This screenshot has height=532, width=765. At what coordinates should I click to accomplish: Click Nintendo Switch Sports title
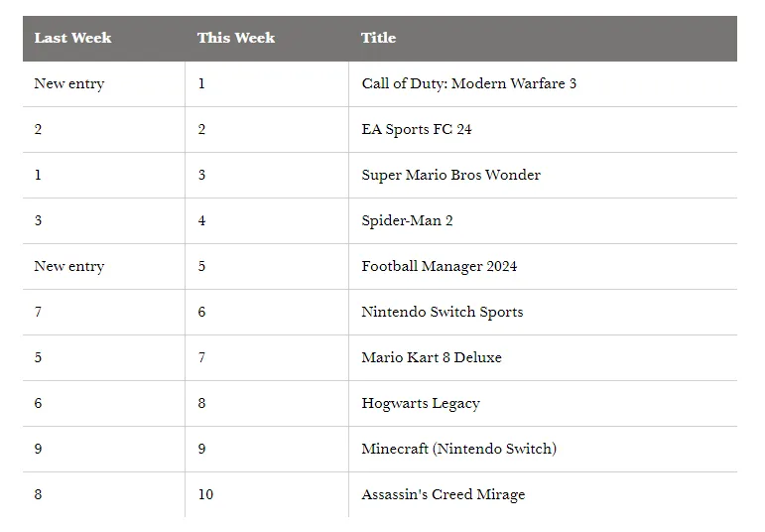point(442,312)
